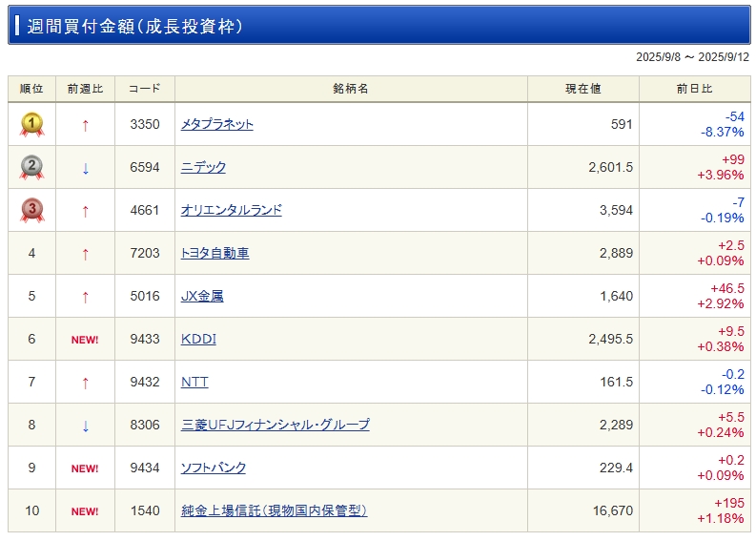The height and width of the screenshot is (541, 756).
Task: Click the bronze rank 3 medal icon
Action: (31, 211)
